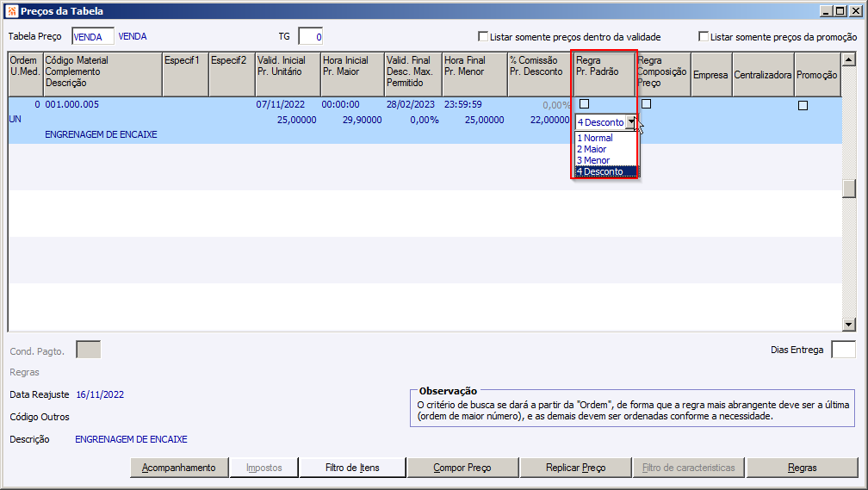Click the 07/11/2022 initial validity cell

(281, 104)
